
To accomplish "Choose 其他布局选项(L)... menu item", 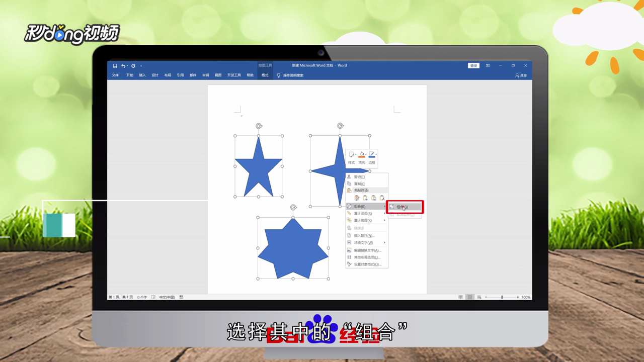I will coord(367,257).
